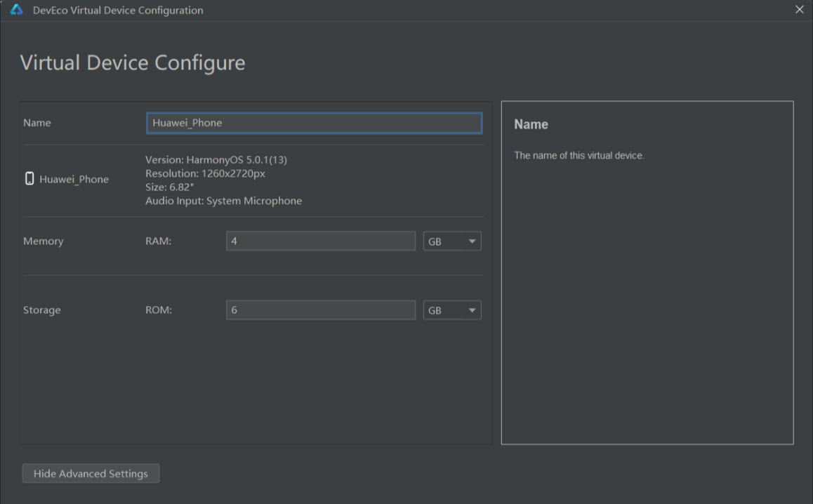Click the Memory section label
813x504 pixels.
pyautogui.click(x=43, y=241)
